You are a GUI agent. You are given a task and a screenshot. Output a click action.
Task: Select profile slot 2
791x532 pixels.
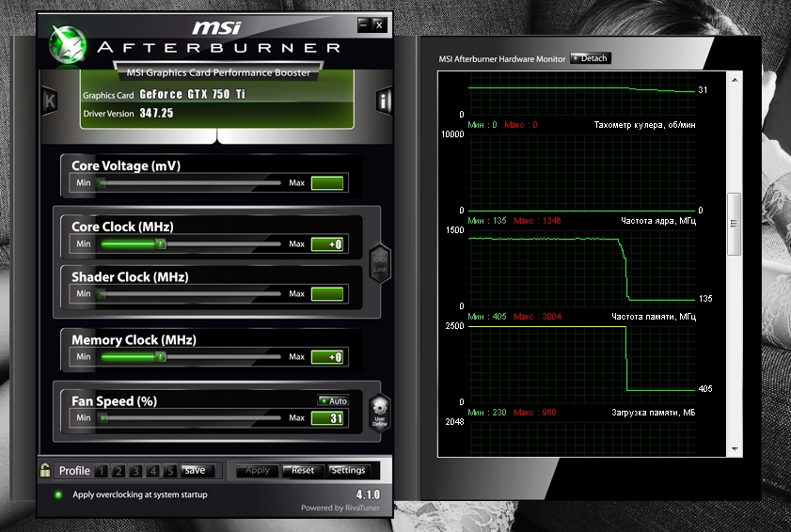(119, 471)
